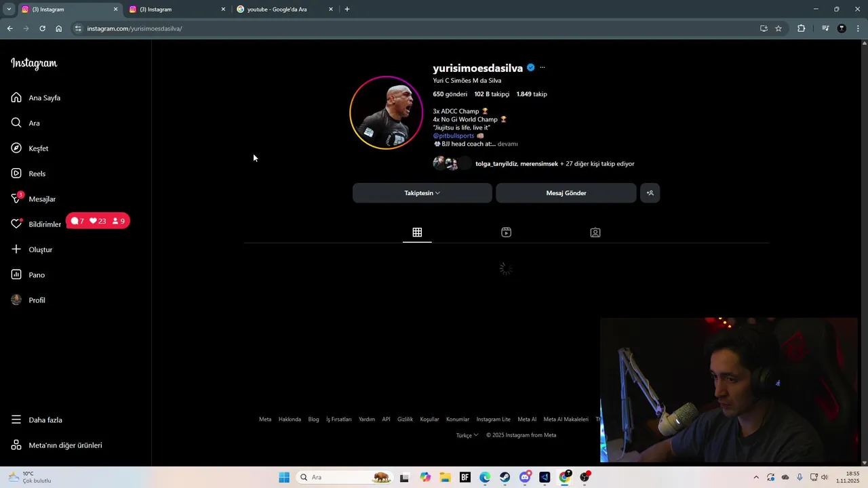
Task: Open Discord from the taskbar
Action: coord(525,477)
